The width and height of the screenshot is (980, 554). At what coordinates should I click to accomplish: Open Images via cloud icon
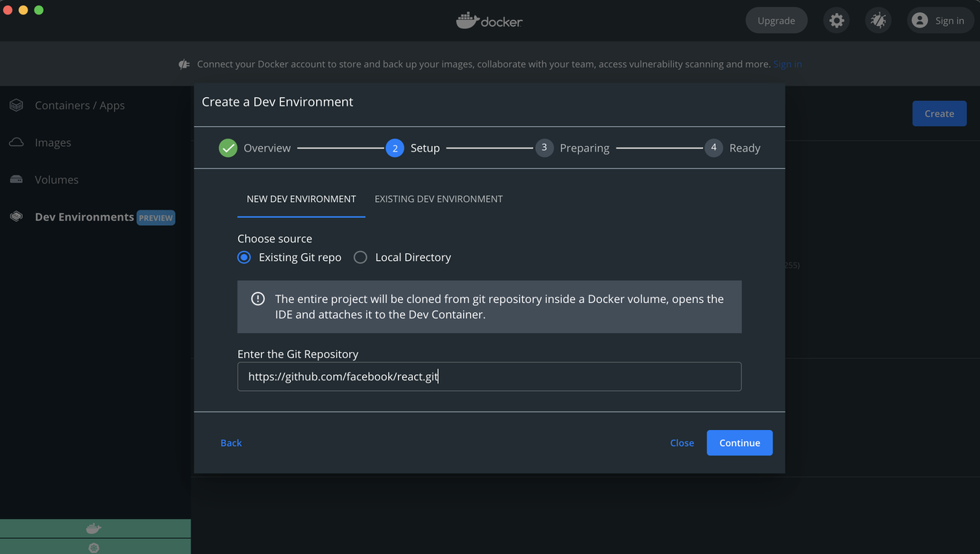(x=16, y=142)
